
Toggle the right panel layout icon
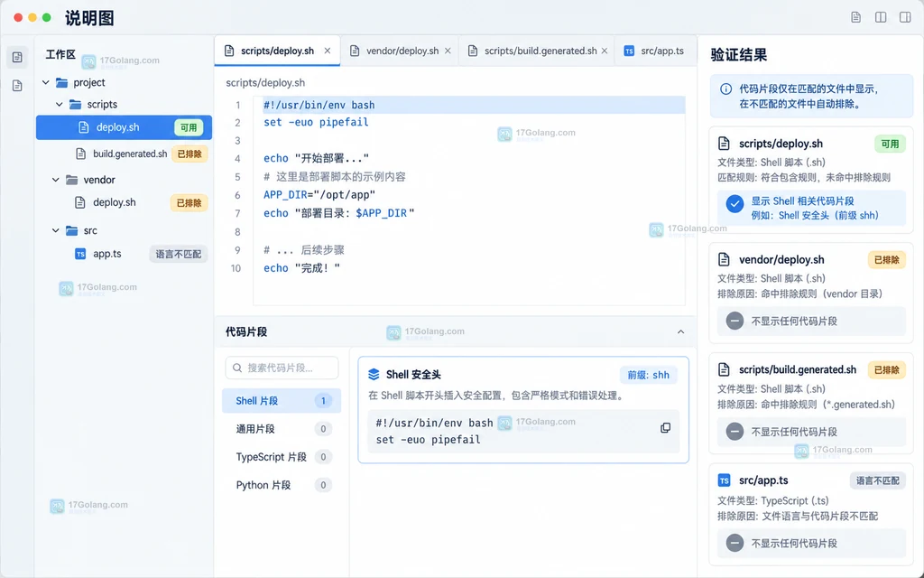[905, 17]
